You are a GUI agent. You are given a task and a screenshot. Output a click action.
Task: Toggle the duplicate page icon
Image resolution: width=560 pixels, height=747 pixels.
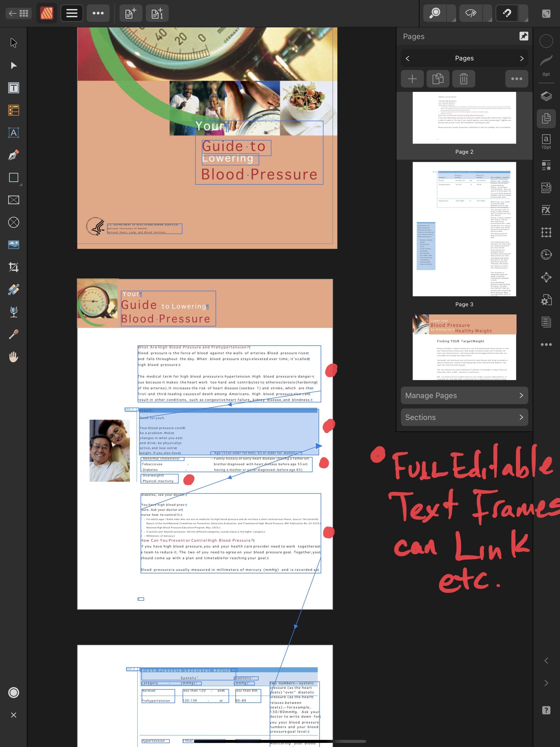[x=438, y=78]
